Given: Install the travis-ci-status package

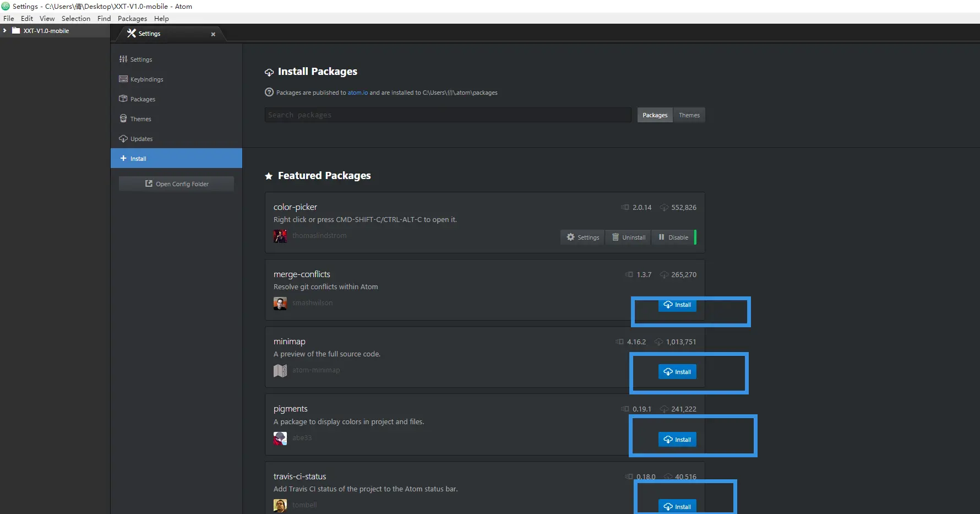Looking at the screenshot, I should pos(677,507).
